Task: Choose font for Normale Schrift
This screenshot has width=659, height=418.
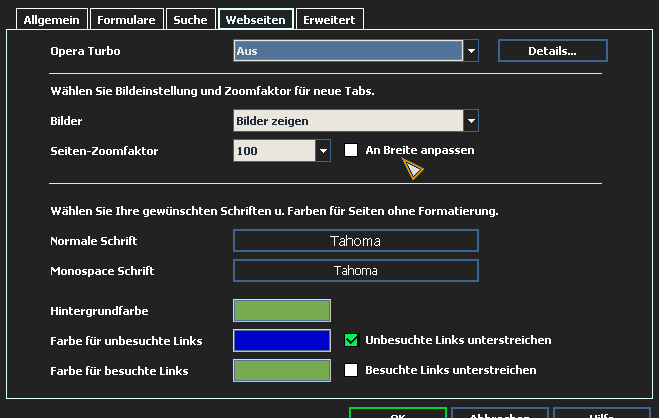Action: coord(355,241)
